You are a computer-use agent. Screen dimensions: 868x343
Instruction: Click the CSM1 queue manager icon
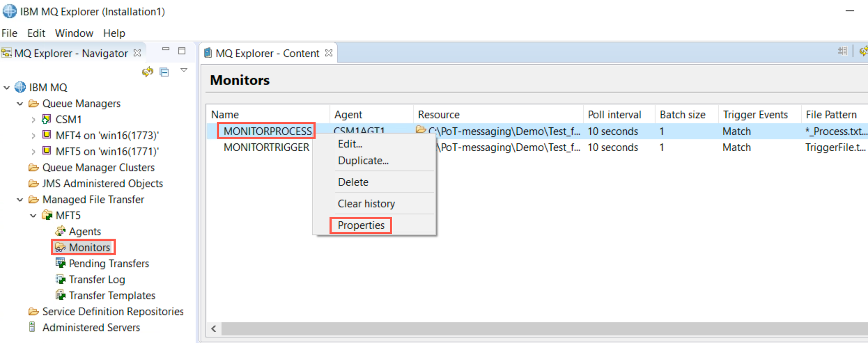[47, 119]
